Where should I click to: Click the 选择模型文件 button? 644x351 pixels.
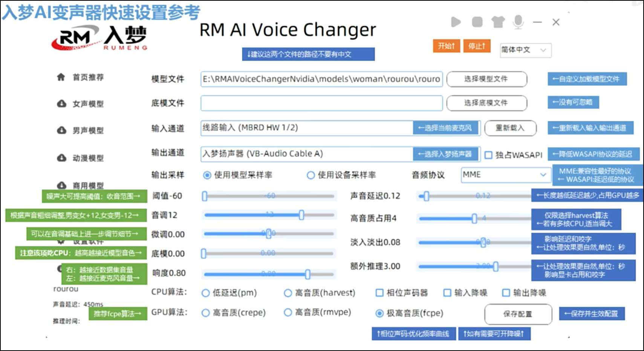pyautogui.click(x=486, y=79)
